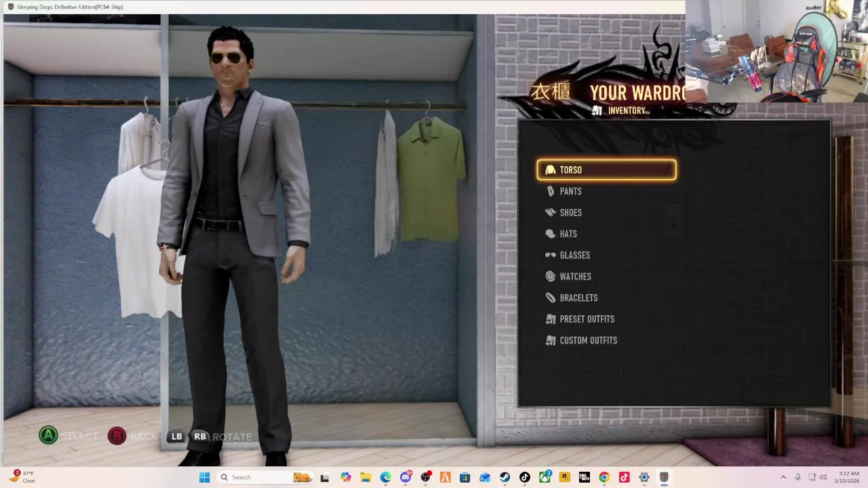Click the microphone tray icon
The height and width of the screenshot is (488, 868).
tap(797, 477)
